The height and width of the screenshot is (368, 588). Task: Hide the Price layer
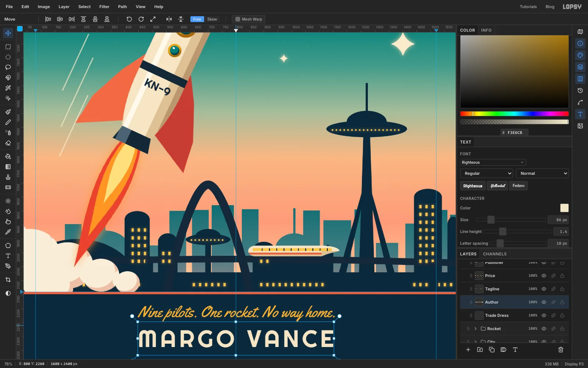pyautogui.click(x=544, y=276)
